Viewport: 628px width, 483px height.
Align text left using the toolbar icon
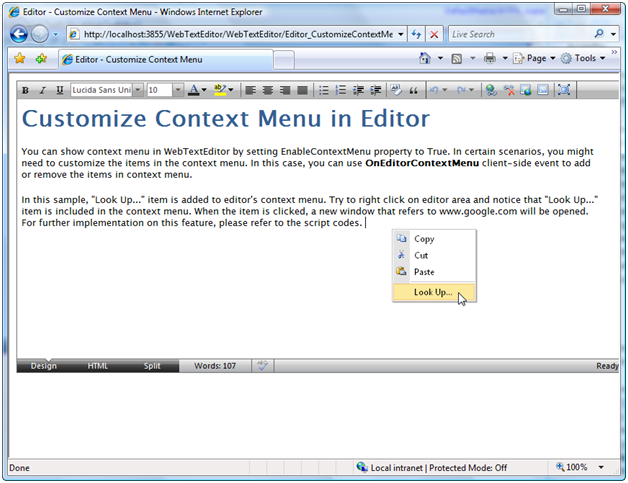point(252,90)
